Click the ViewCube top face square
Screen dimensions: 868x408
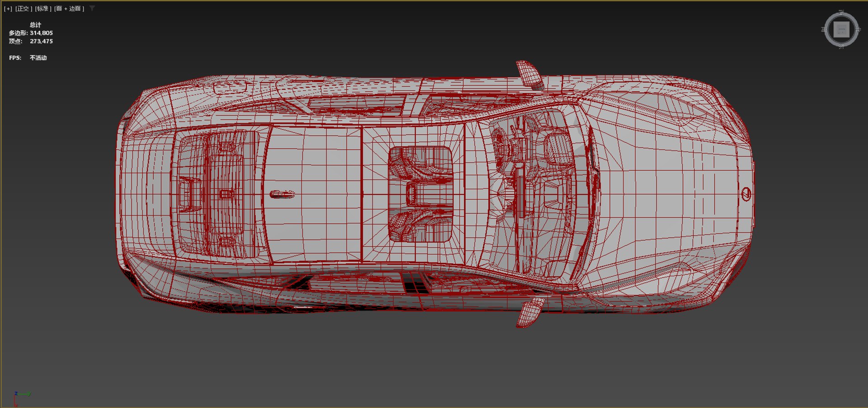(841, 30)
